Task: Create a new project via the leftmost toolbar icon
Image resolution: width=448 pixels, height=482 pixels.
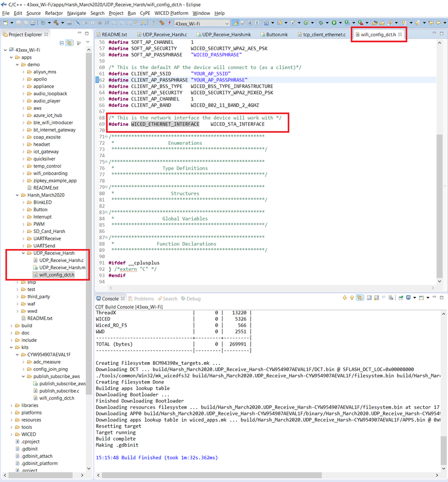Action: pyautogui.click(x=6, y=22)
